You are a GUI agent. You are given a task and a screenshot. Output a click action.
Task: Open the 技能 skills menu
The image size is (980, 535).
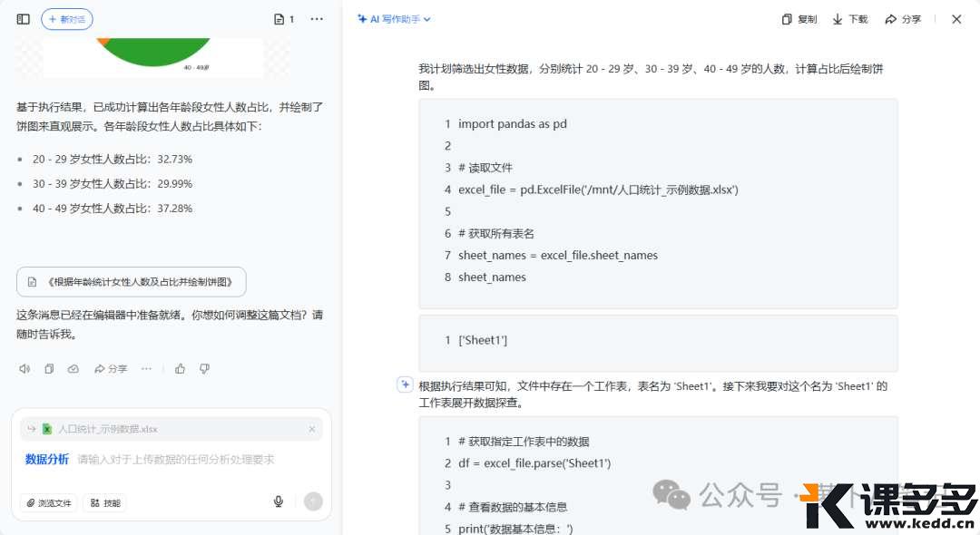(105, 502)
